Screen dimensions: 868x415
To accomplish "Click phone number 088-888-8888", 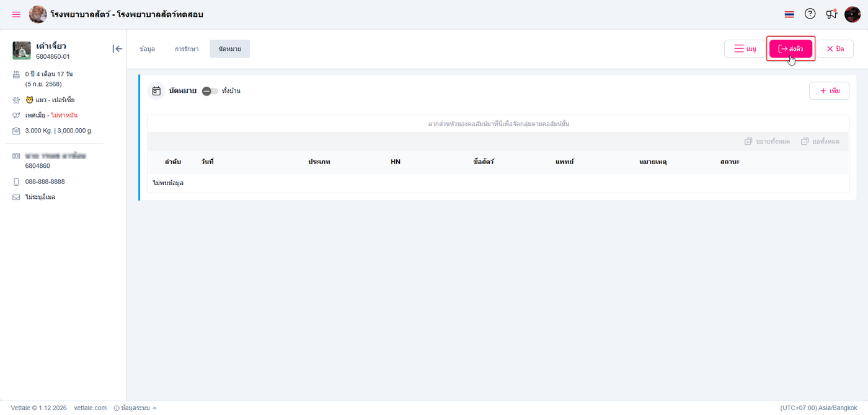I will 45,182.
